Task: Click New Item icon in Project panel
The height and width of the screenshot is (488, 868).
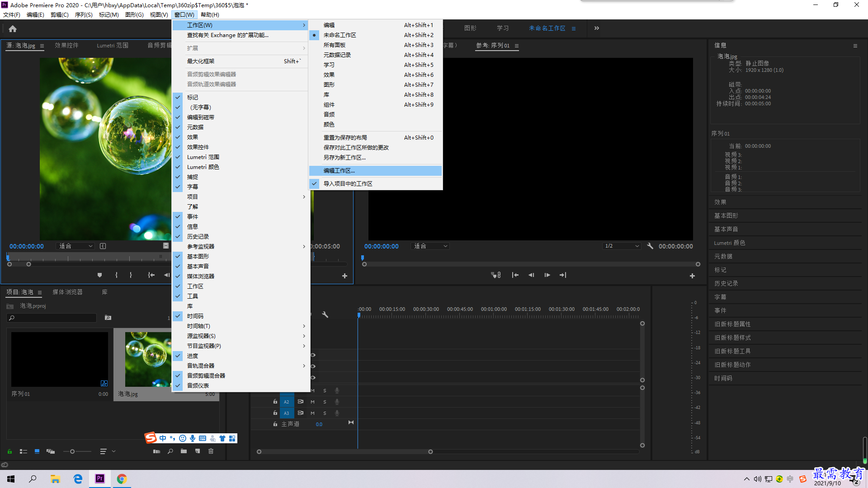Action: 198,451
